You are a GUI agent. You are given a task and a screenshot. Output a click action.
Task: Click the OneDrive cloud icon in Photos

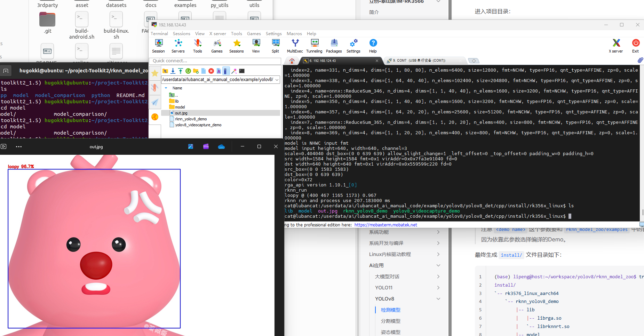(221, 147)
